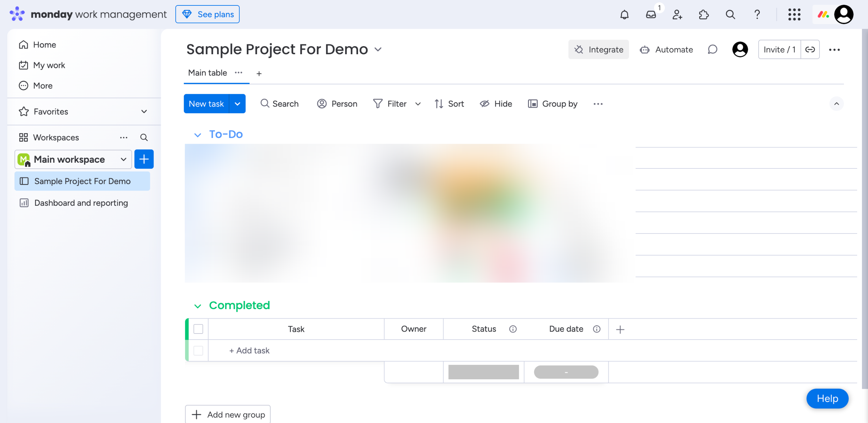Viewport: 868px width, 423px height.
Task: Click the top-bar search magnifier
Action: (x=730, y=15)
